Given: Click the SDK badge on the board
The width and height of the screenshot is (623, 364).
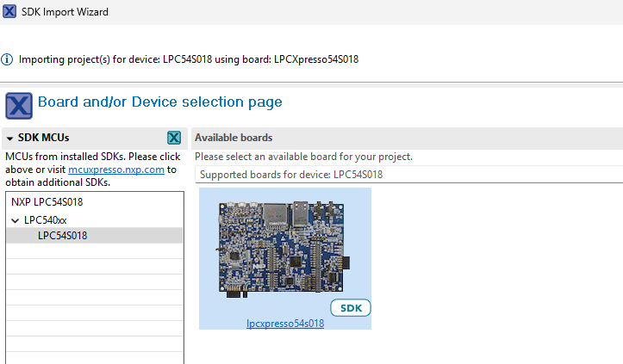Looking at the screenshot, I should point(351,308).
